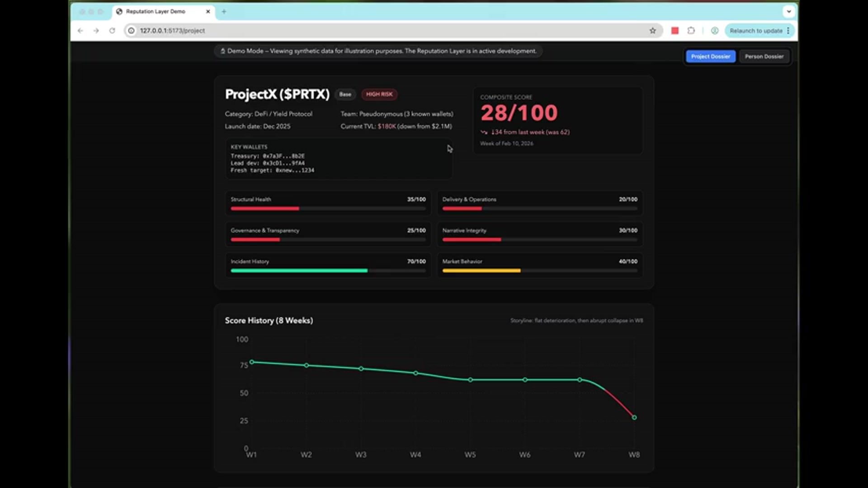
Task: Open new tab with plus button
Action: 224,12
